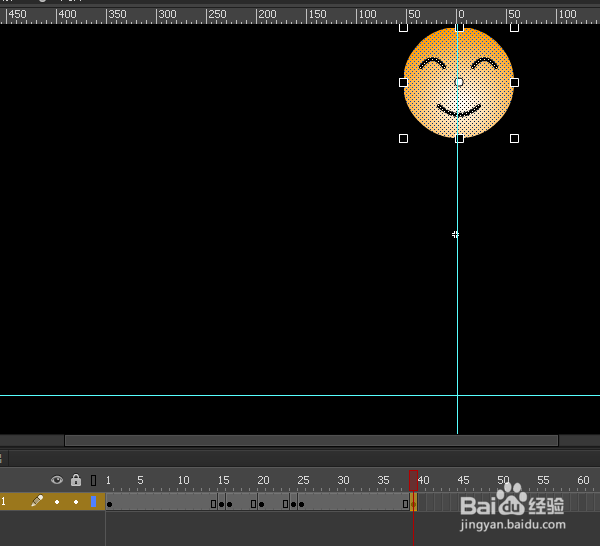Click the smiley face's left eye
Viewport: 600px width, 546px height.
point(432,63)
